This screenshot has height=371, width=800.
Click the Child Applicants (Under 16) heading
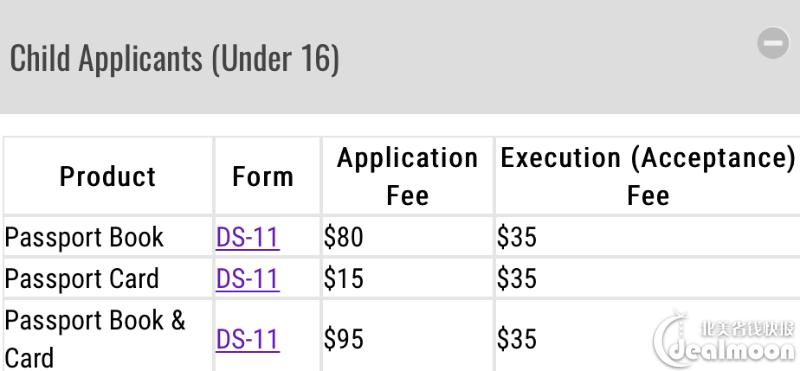pos(174,58)
